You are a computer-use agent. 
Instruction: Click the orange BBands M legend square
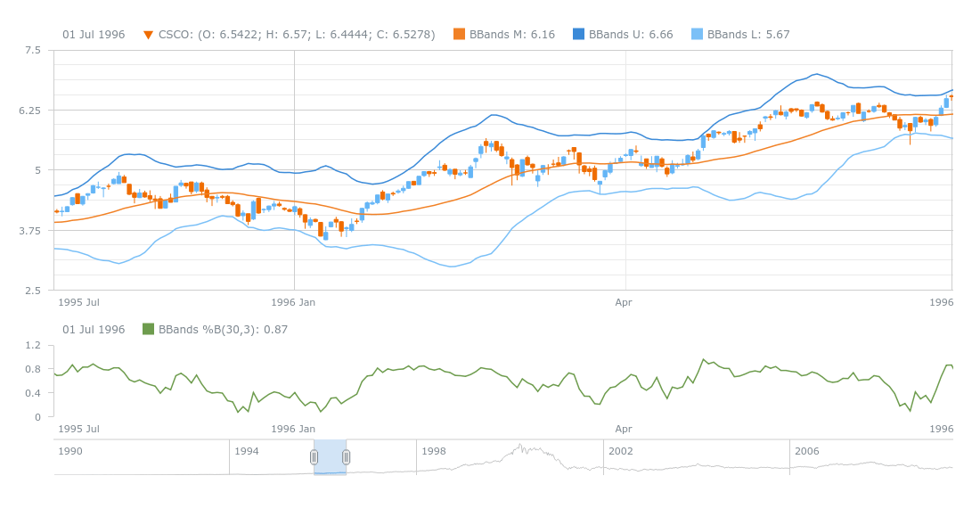point(459,35)
